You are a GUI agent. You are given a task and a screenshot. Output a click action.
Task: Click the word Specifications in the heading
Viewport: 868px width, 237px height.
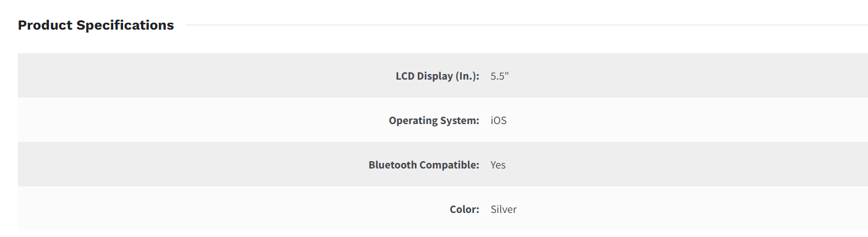pos(123,25)
